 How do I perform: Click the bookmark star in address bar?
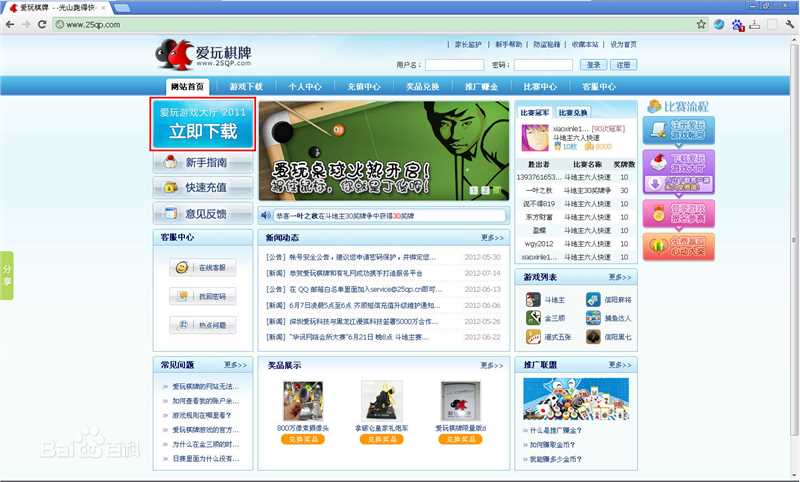[x=700, y=24]
